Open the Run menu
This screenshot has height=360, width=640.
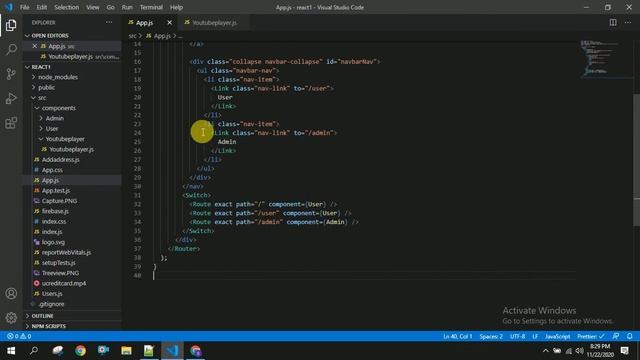pyautogui.click(x=127, y=7)
